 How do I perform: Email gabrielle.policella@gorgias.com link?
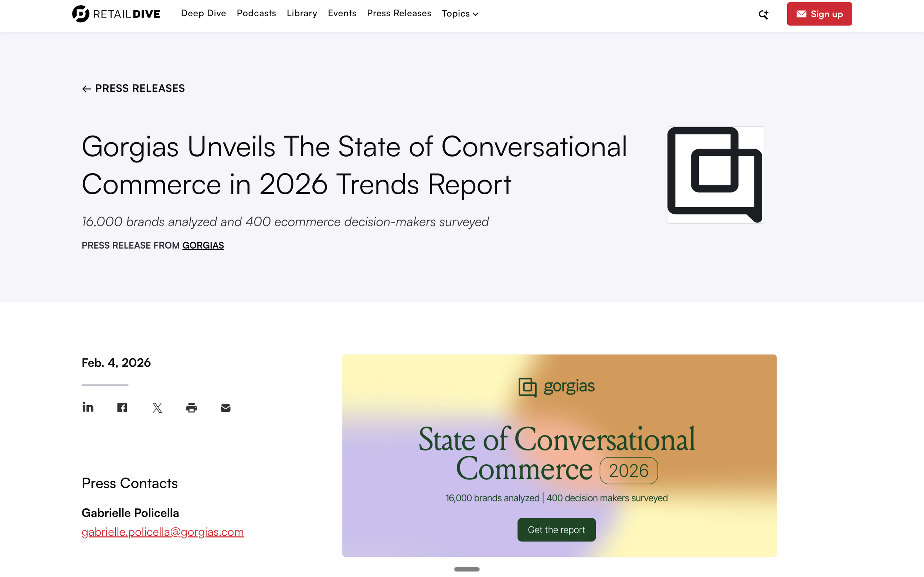pos(163,532)
